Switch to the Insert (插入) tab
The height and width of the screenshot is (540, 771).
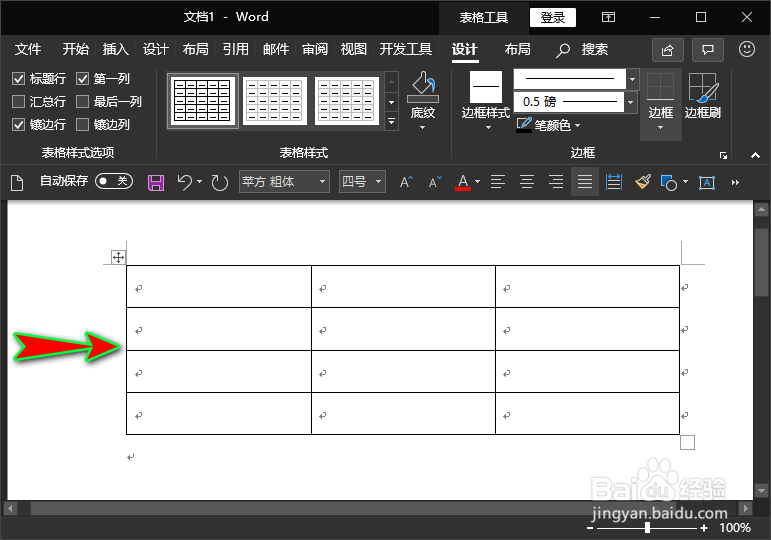(116, 49)
